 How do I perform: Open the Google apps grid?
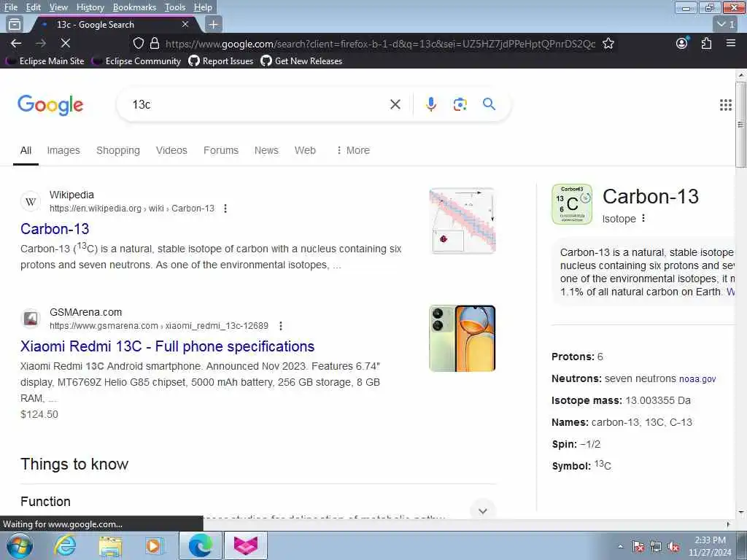(726, 105)
